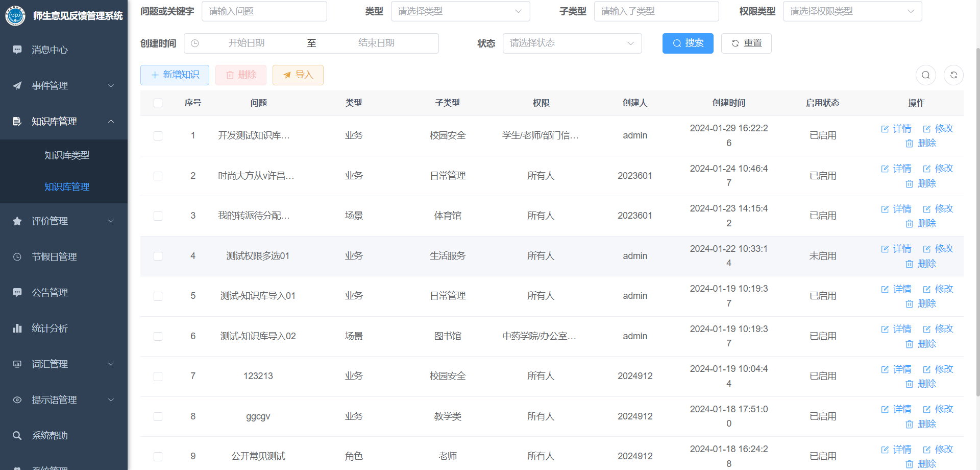The height and width of the screenshot is (470, 980).
Task: Click the blue 搜索 button
Action: (688, 43)
